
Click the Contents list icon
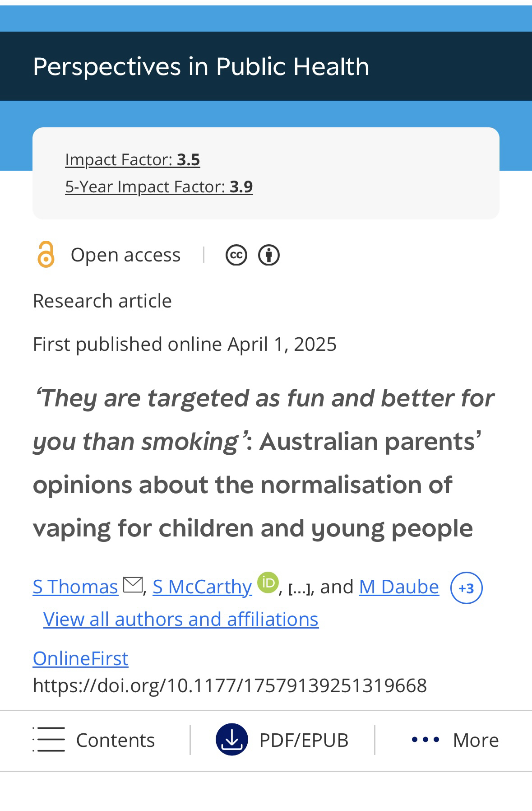tap(49, 740)
